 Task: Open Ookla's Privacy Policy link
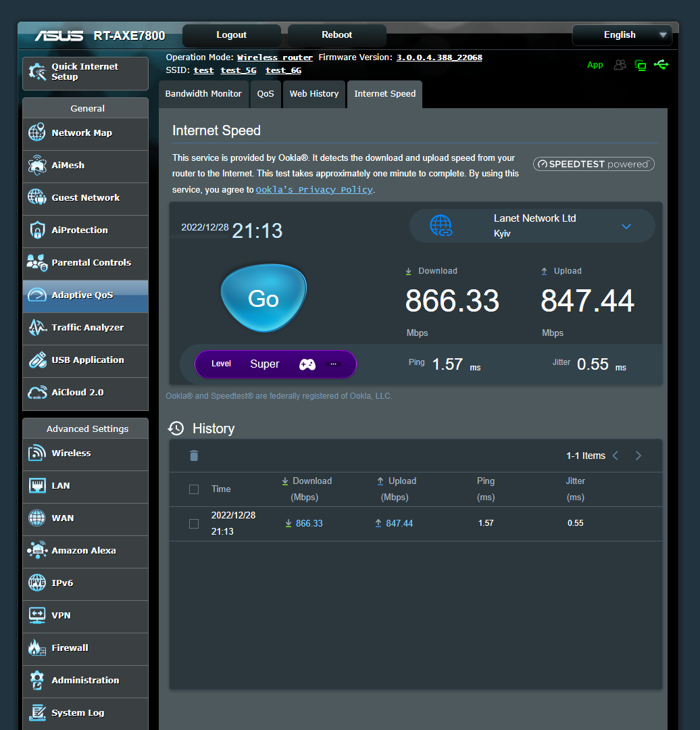(314, 190)
